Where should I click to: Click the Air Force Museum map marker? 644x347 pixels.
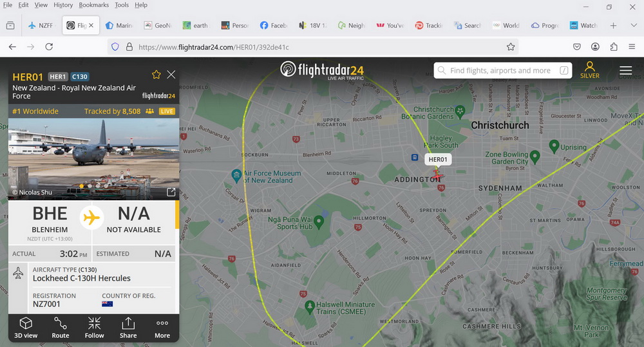click(x=236, y=176)
